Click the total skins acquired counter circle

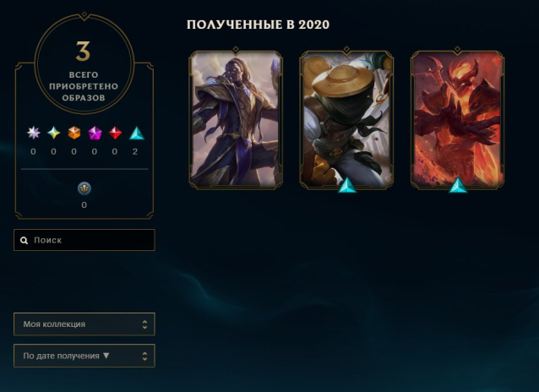[84, 64]
